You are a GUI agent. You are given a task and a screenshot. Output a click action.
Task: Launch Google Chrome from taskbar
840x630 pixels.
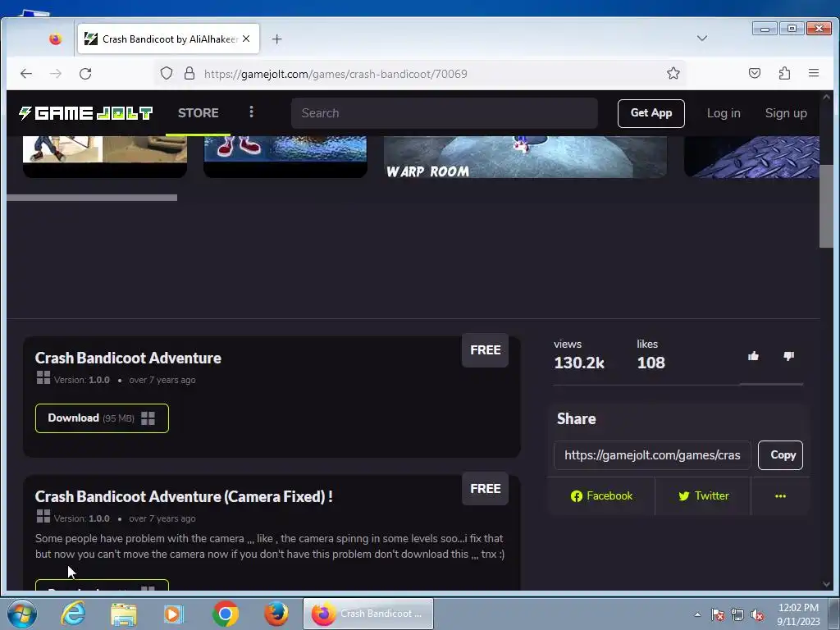pos(225,614)
